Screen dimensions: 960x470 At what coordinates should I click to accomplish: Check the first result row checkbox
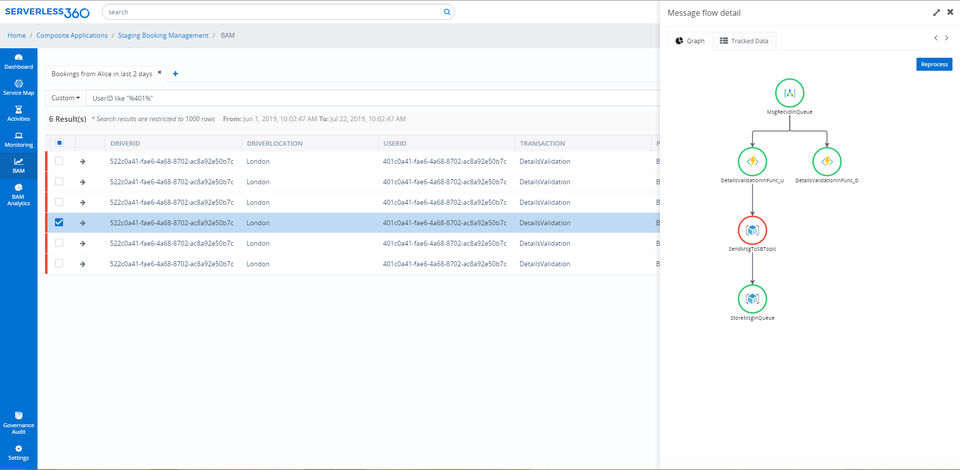59,161
